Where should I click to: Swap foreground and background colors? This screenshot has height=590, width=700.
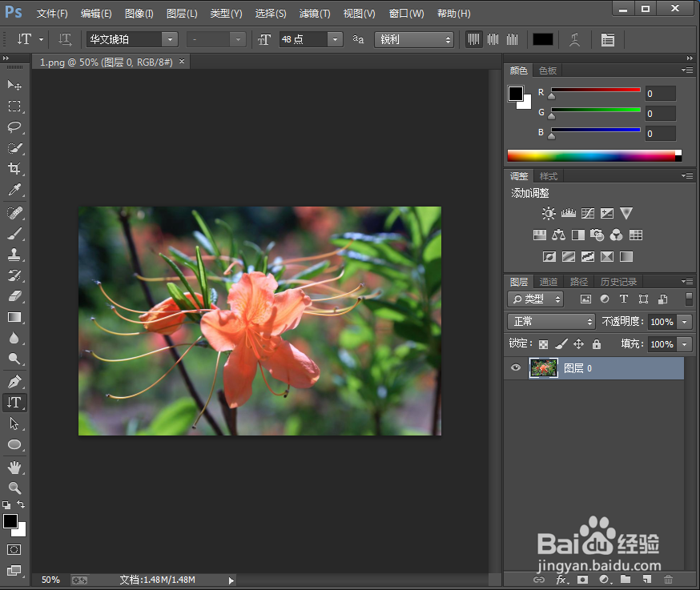pyautogui.click(x=21, y=504)
